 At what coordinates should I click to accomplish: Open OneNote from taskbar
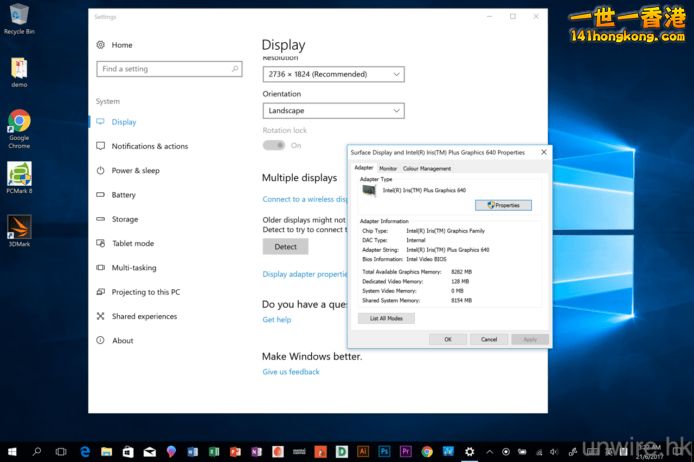pos(256,451)
